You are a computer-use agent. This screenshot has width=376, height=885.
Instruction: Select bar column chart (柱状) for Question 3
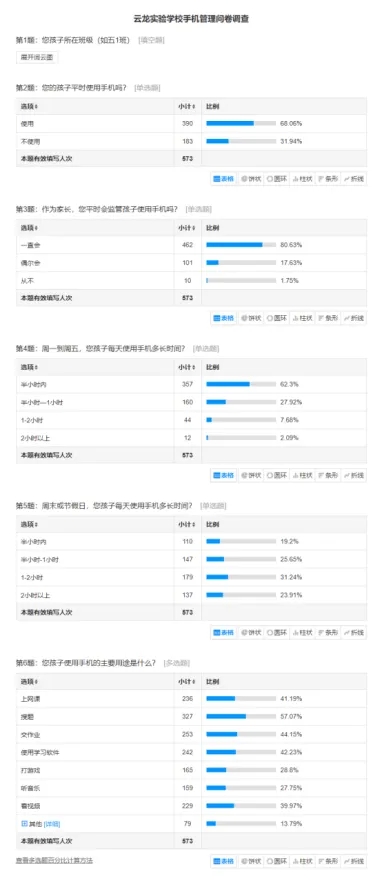(303, 318)
